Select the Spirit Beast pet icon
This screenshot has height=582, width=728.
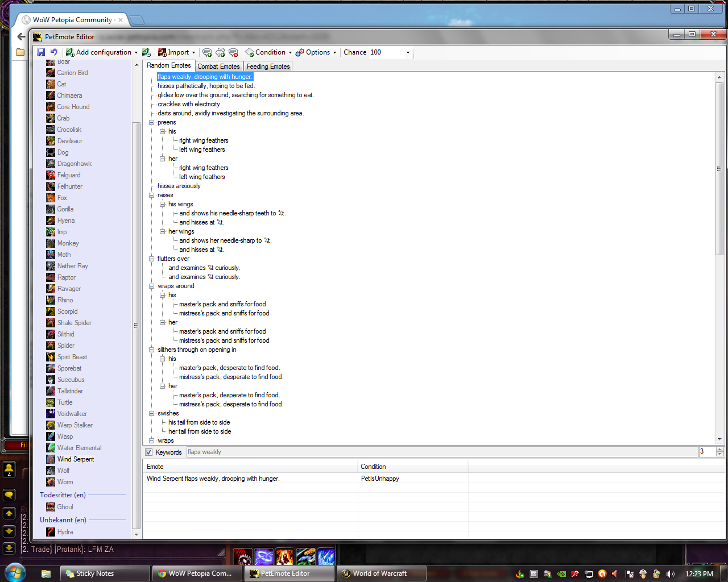(x=51, y=357)
